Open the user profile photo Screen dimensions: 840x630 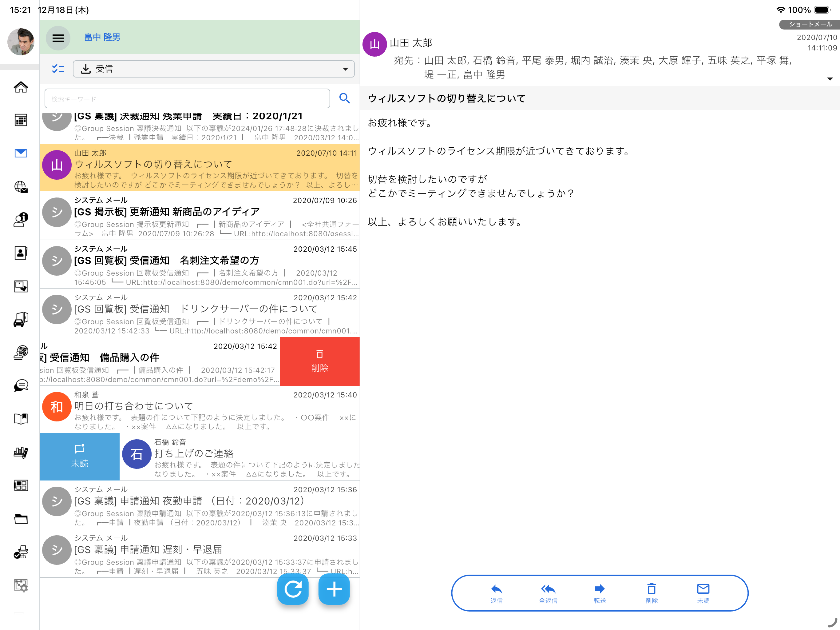[21, 42]
